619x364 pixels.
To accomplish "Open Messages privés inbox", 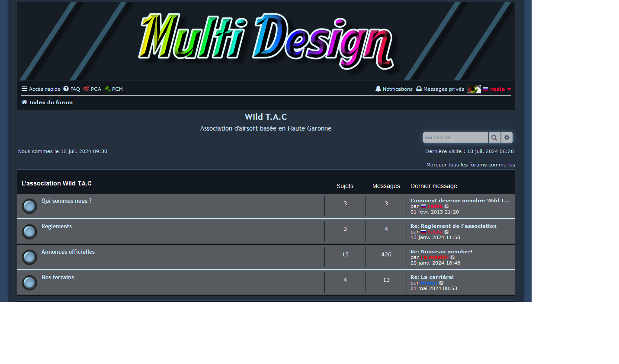I will [x=440, y=89].
